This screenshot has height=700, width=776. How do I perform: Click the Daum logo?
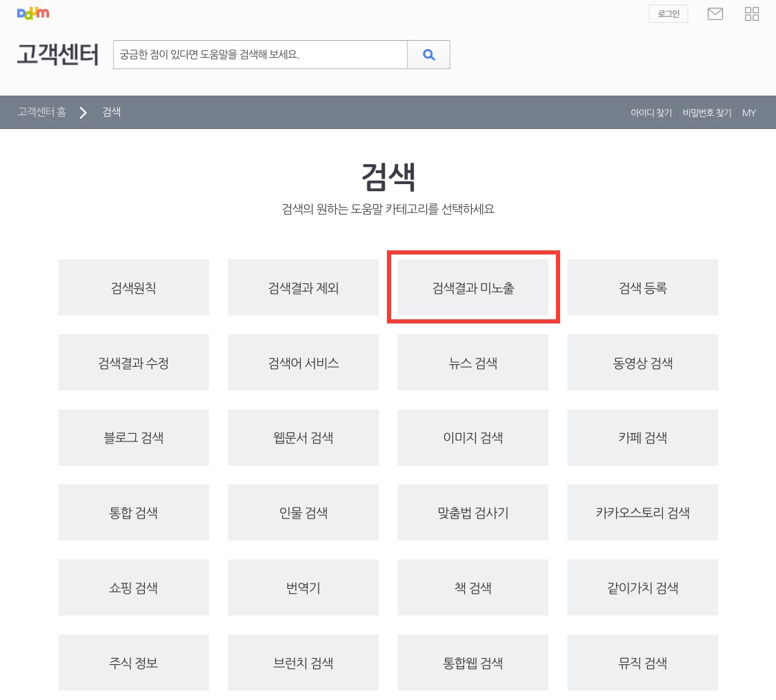tap(32, 12)
